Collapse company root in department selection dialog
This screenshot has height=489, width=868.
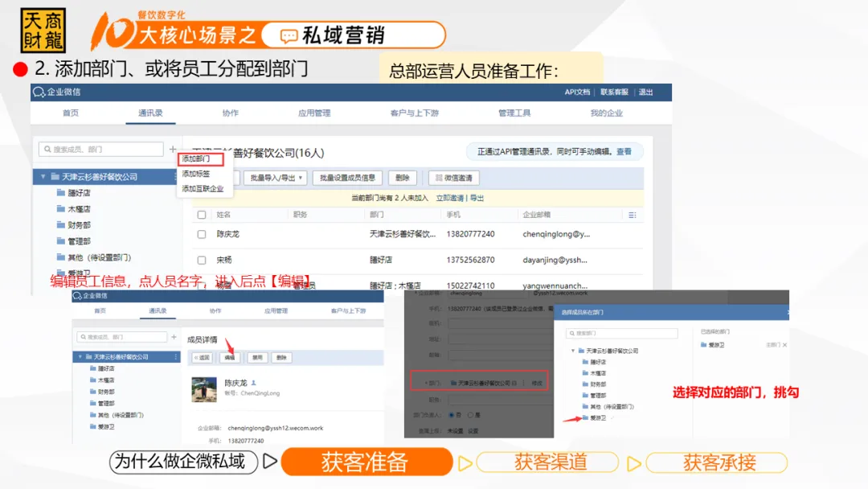coord(573,351)
